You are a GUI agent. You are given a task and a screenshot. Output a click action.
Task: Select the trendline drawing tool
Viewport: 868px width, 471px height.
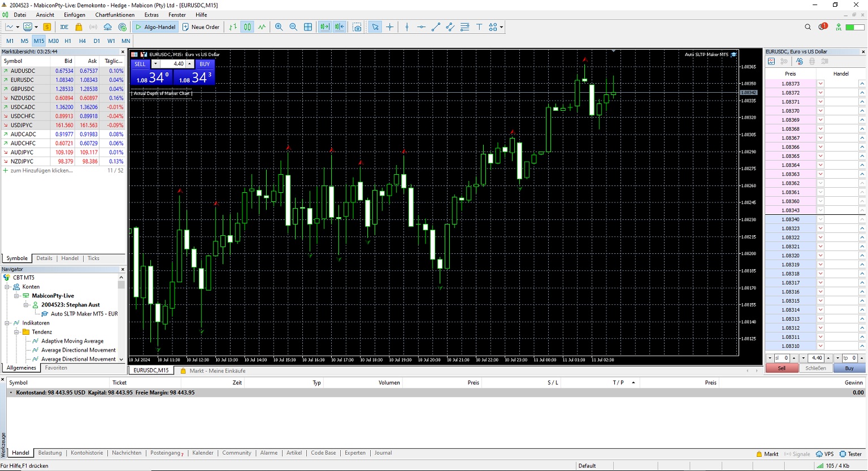[436, 27]
